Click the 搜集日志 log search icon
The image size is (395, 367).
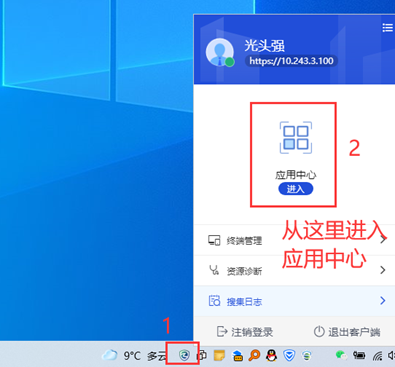pyautogui.click(x=214, y=301)
